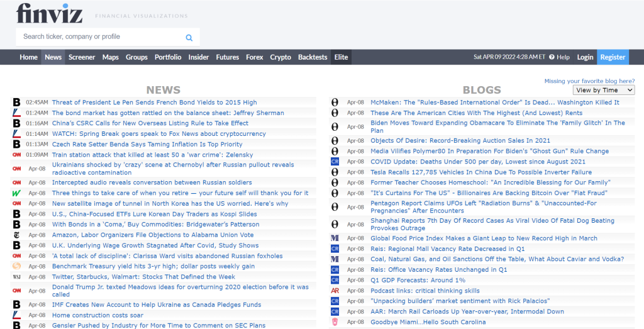Open Shanghai Record Cases blog post
Viewport: 644px width, 329px height.
(492, 225)
